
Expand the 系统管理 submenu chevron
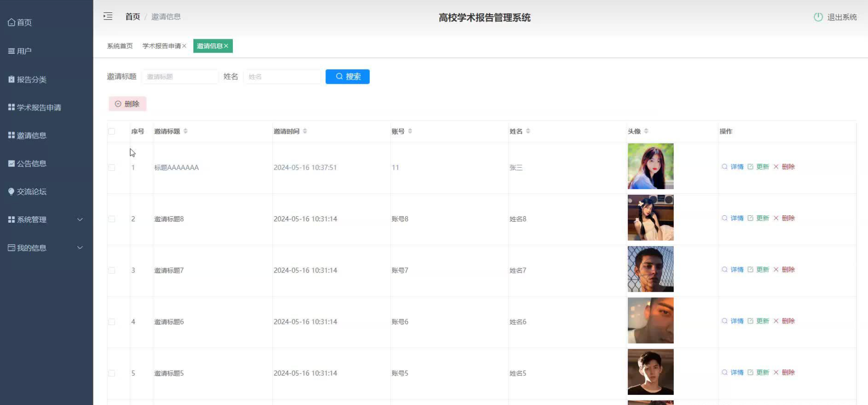[80, 219]
